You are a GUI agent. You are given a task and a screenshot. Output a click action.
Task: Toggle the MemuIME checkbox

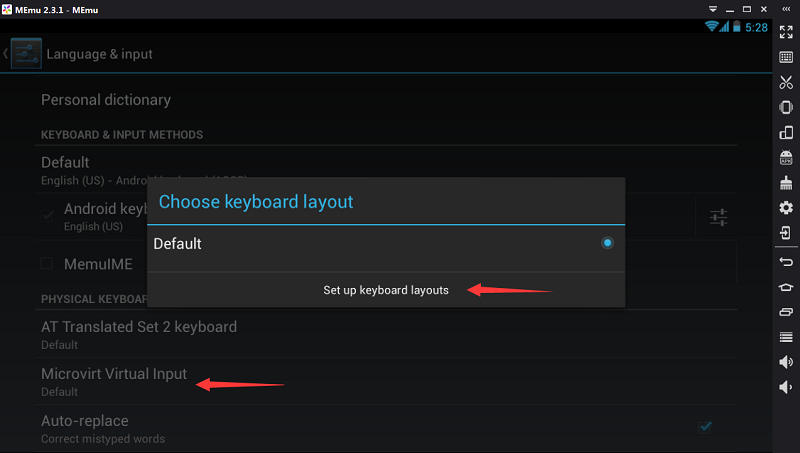point(47,264)
